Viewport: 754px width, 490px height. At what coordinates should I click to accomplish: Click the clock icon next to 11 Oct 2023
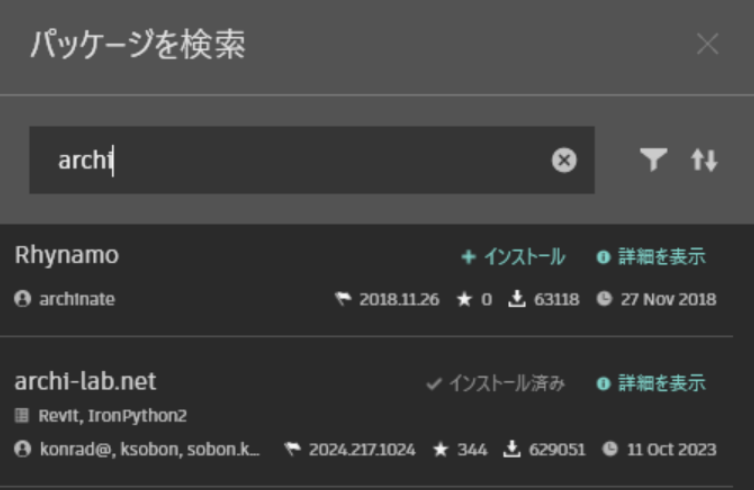click(609, 449)
